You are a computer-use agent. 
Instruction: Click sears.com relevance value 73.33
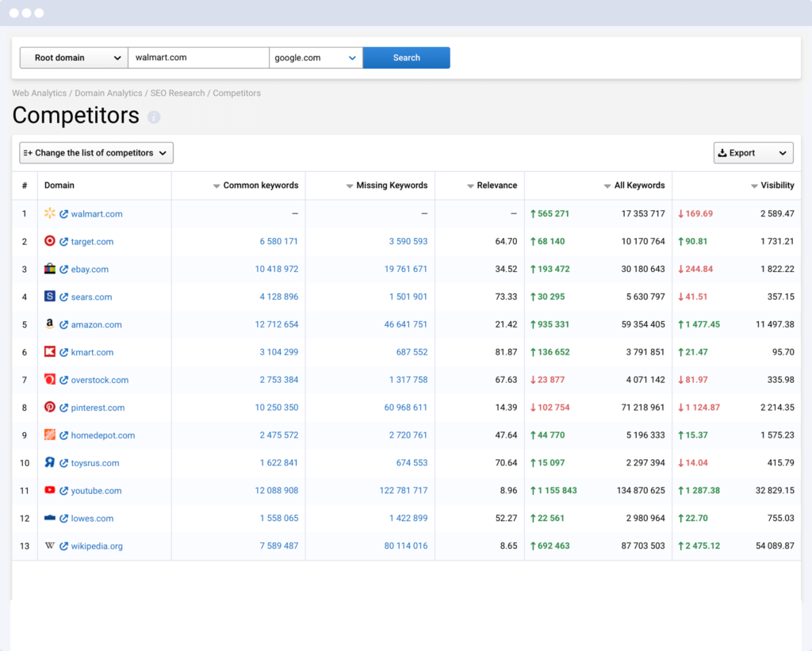click(507, 297)
